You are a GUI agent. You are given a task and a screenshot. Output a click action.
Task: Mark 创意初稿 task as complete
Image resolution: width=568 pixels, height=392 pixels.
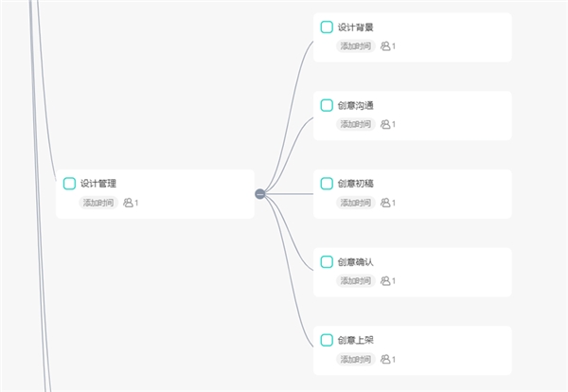pyautogui.click(x=327, y=184)
